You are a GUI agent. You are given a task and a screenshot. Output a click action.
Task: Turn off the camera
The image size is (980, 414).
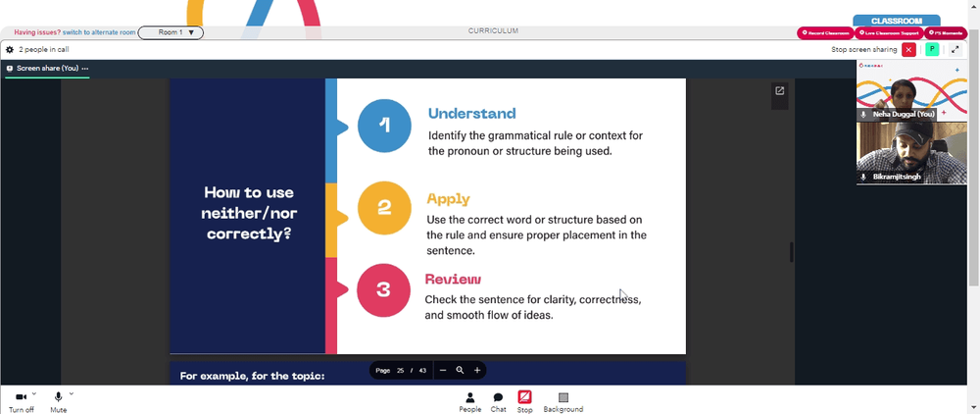click(x=21, y=400)
